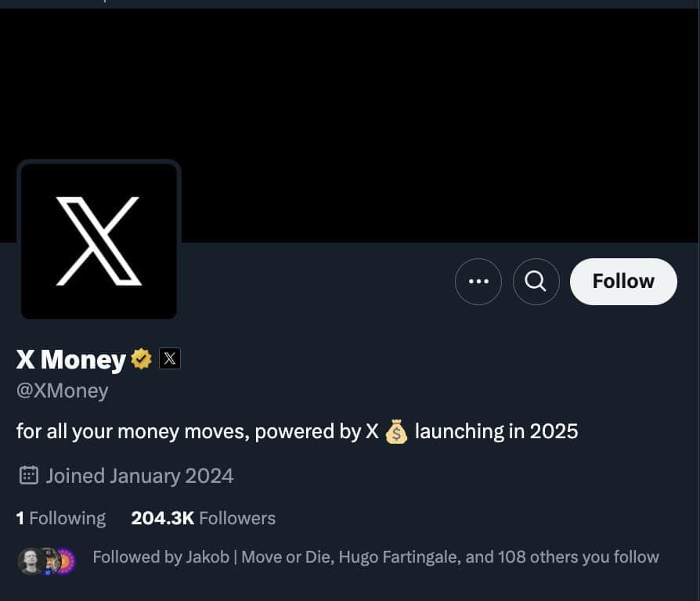Open the three-dot More options menu

pyautogui.click(x=478, y=282)
